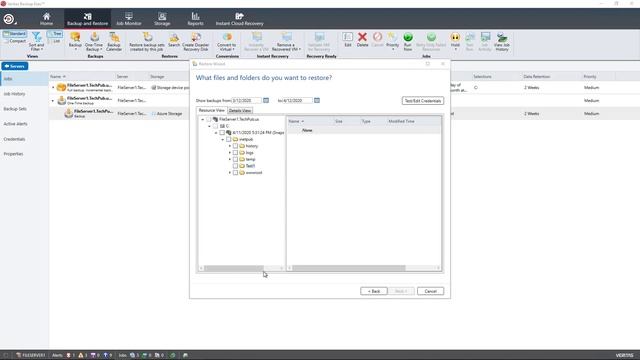Check the temp folder checkbox
This screenshot has height=360, width=640.
(x=235, y=159)
